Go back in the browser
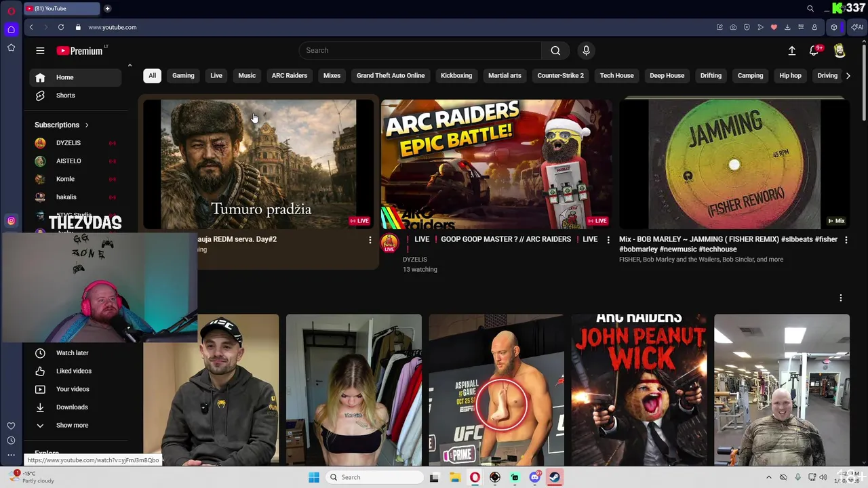 tap(31, 27)
